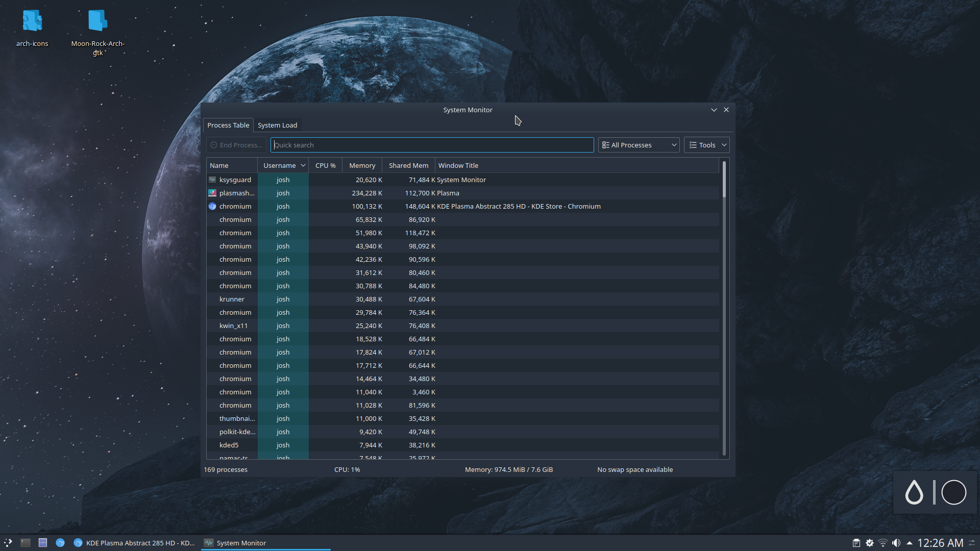The height and width of the screenshot is (551, 980).
Task: Expand the hidden system tray icons
Action: coord(910,543)
